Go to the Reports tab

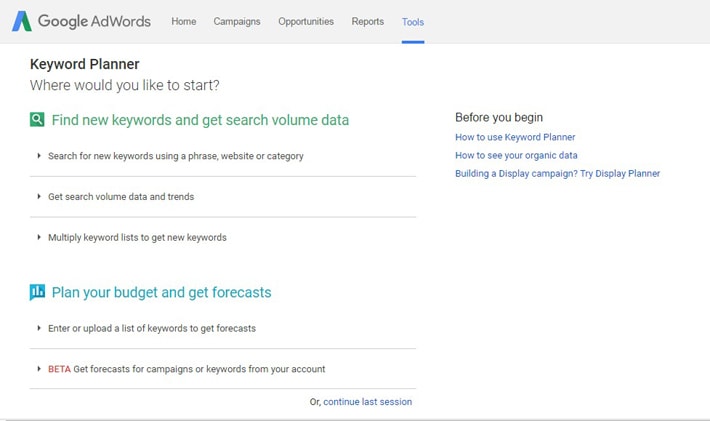pos(368,21)
